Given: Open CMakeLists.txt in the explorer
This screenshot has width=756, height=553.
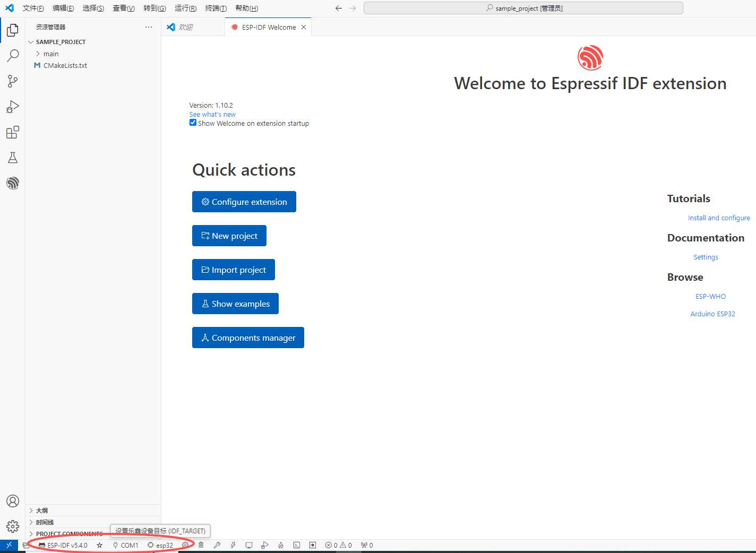Looking at the screenshot, I should click(x=65, y=65).
